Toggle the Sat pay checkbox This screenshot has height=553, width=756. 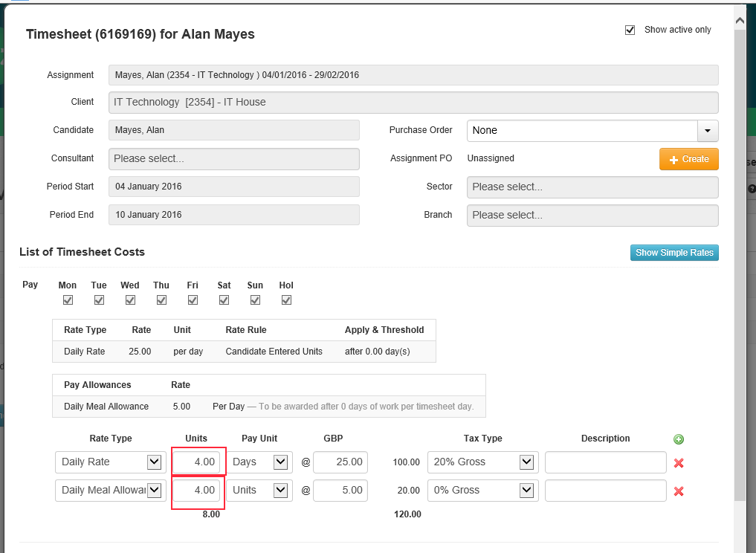coord(224,300)
